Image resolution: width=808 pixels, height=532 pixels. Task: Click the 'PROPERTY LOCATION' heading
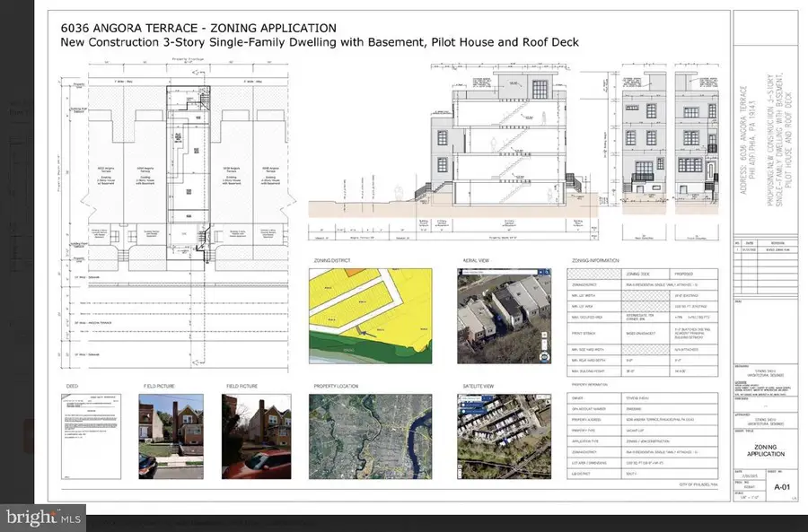(x=336, y=386)
